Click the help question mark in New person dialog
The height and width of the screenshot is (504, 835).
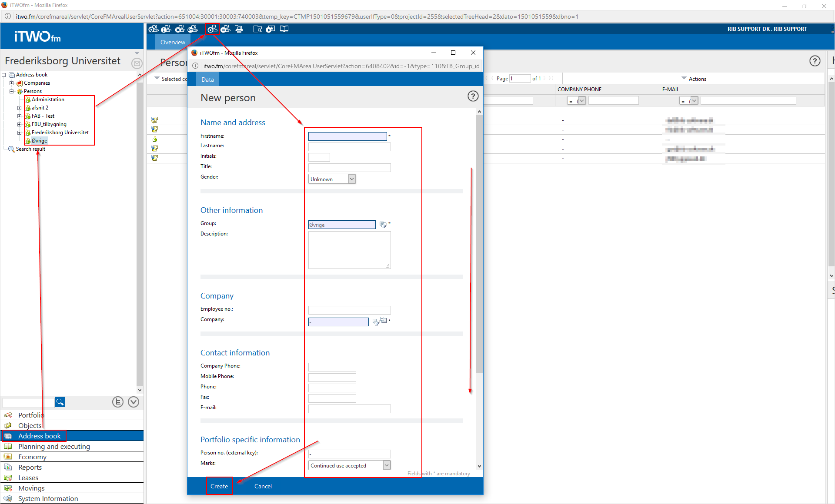coord(473,96)
